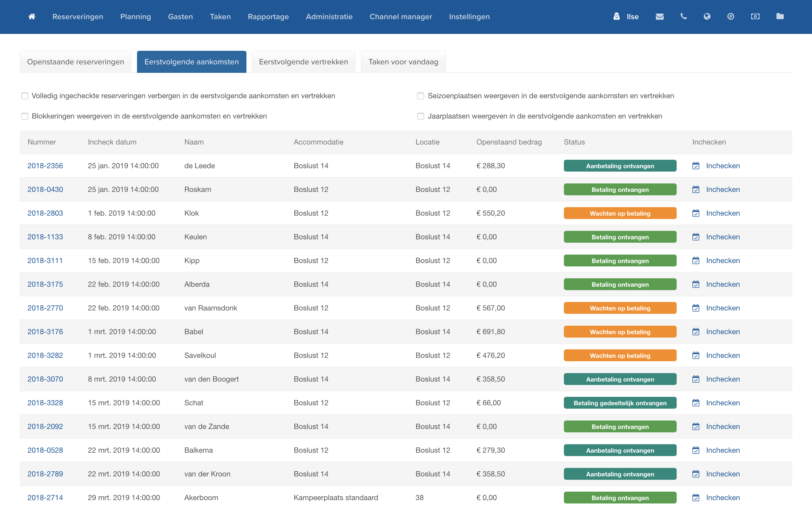Switch to Eerstvolgende vertrekken tab
The image size is (812, 508).
pyautogui.click(x=304, y=62)
